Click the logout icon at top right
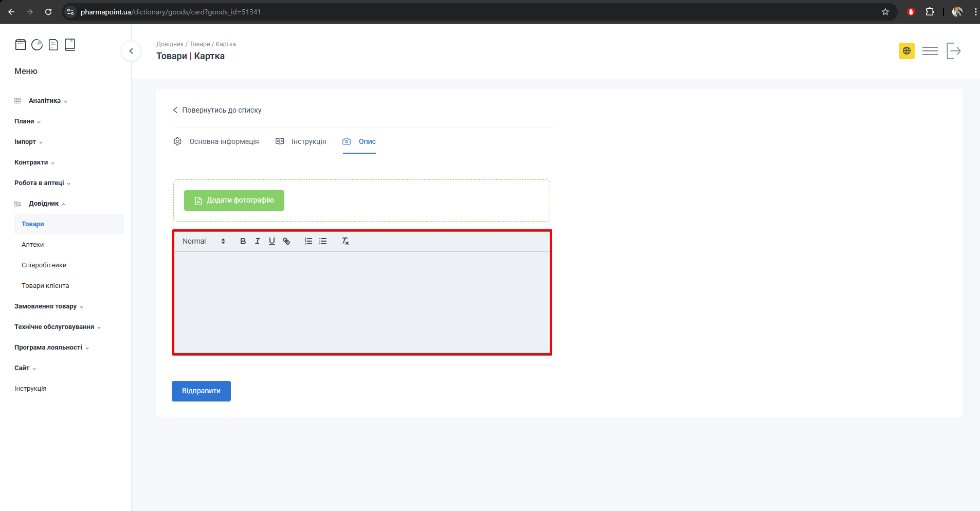 (953, 51)
